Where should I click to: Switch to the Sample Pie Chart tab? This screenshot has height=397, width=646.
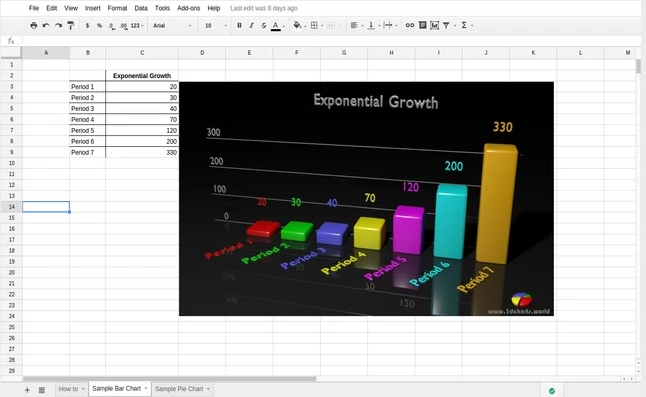click(179, 389)
